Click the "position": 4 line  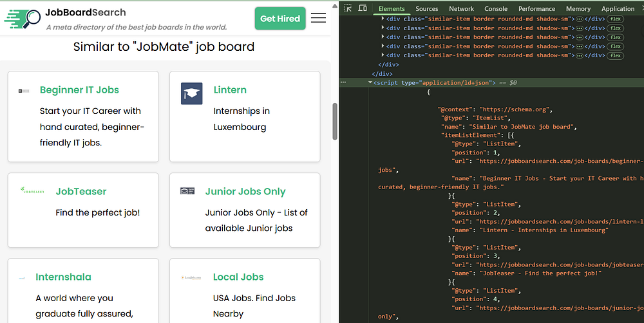click(x=476, y=299)
